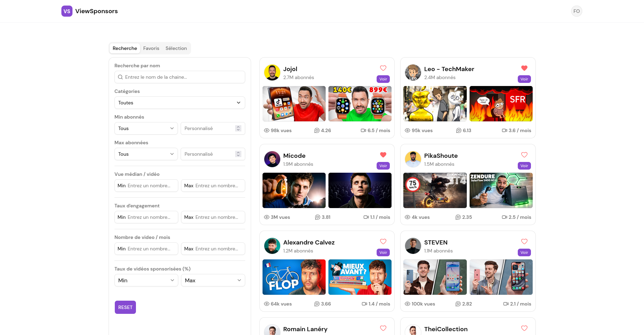Viewport: 644px width, 335px height.
Task: Click Leo - TechMaker's channel avatar
Action: 413,72
